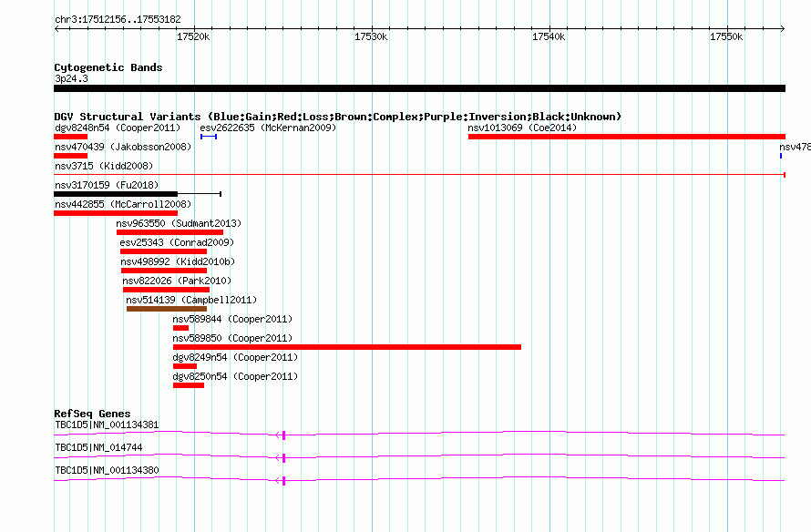The image size is (811, 532).
Task: Click the 17530k ruler position label
Action: 371,36
